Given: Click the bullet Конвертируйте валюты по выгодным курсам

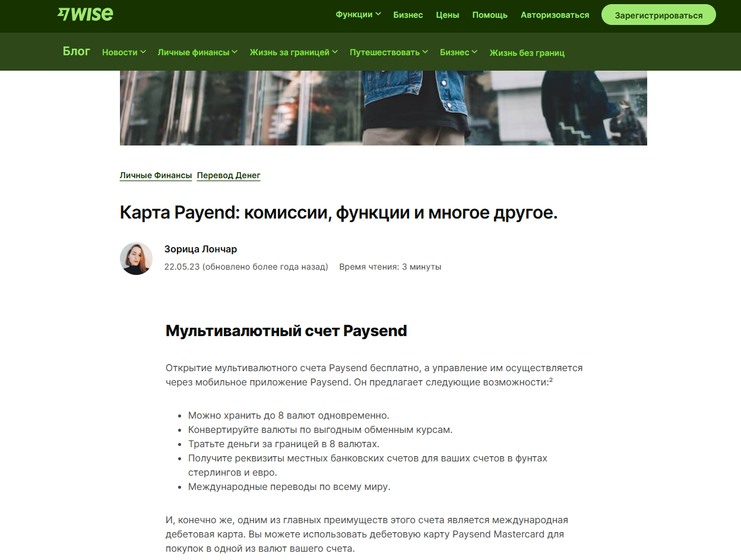Looking at the screenshot, I should coord(320,429).
